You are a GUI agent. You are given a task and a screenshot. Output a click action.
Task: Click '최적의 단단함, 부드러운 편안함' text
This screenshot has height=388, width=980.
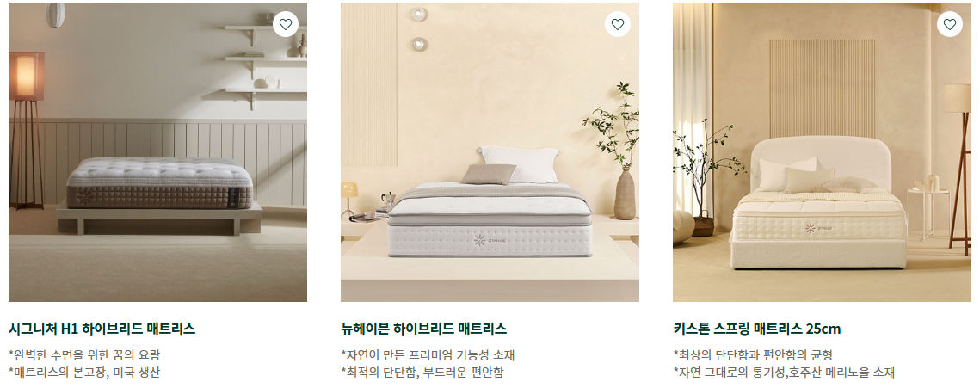coord(422,373)
